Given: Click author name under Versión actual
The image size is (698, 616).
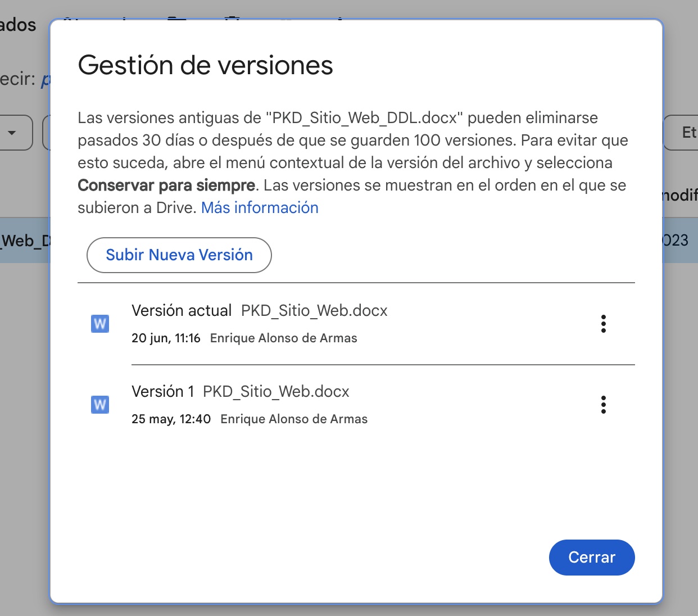Looking at the screenshot, I should pos(283,338).
